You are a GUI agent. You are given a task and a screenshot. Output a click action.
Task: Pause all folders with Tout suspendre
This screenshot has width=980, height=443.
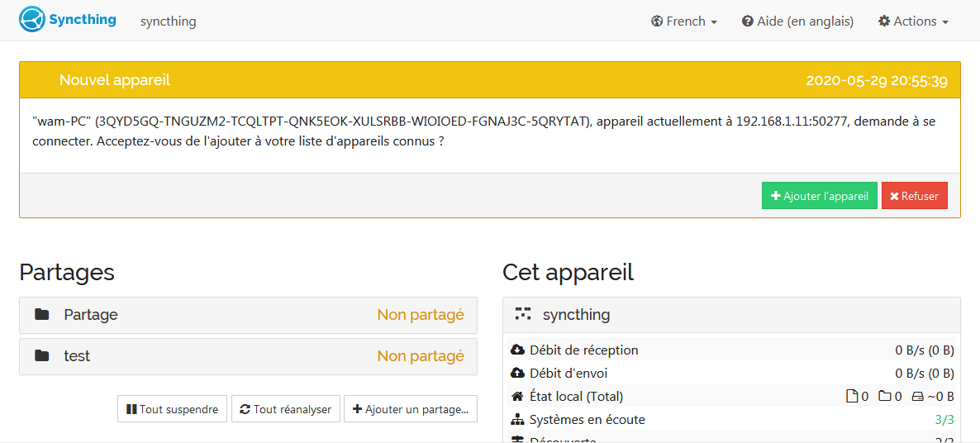(172, 409)
